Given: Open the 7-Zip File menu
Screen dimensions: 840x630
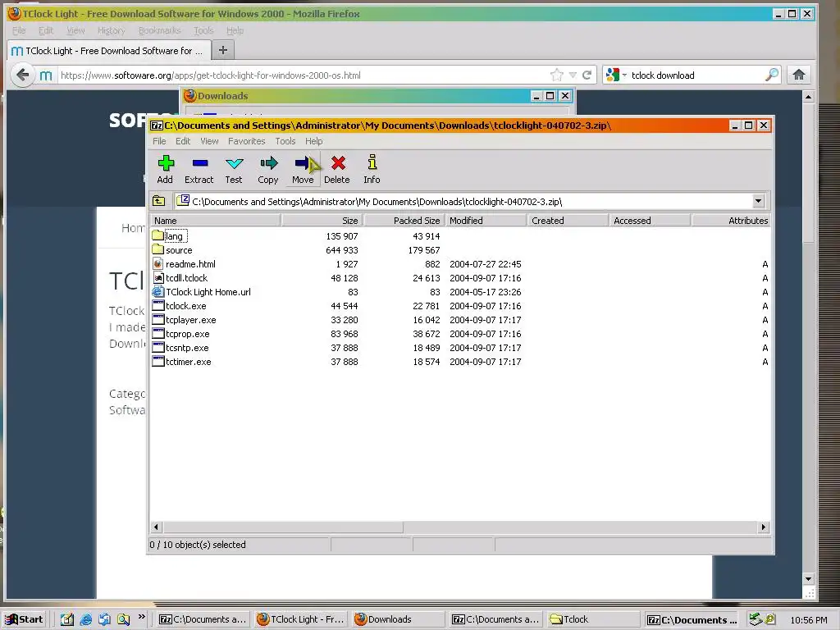Looking at the screenshot, I should (x=159, y=141).
